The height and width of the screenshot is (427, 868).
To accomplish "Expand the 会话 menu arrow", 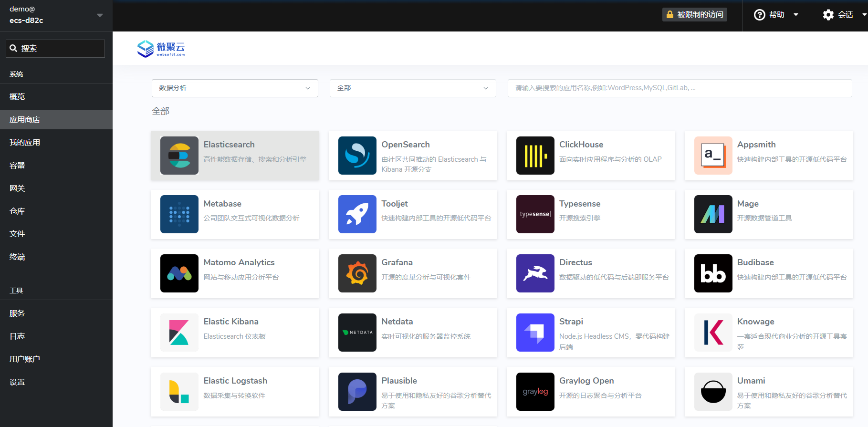I will pos(864,15).
